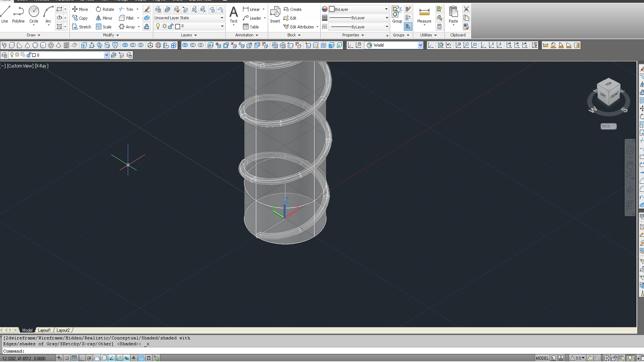Activate the Rotate tool
The width and height of the screenshot is (644, 362).
click(105, 9)
